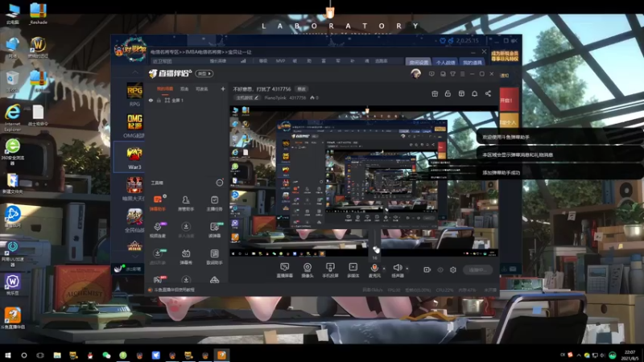
Task: Open the 我的道具 tab in game platform
Action: coord(472,62)
